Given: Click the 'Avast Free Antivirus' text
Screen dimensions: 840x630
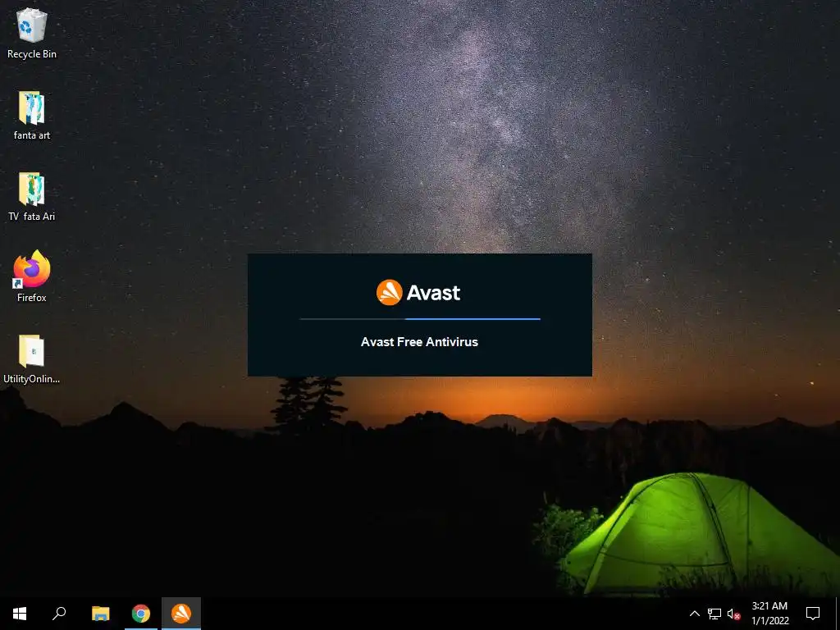Looking at the screenshot, I should [x=419, y=342].
